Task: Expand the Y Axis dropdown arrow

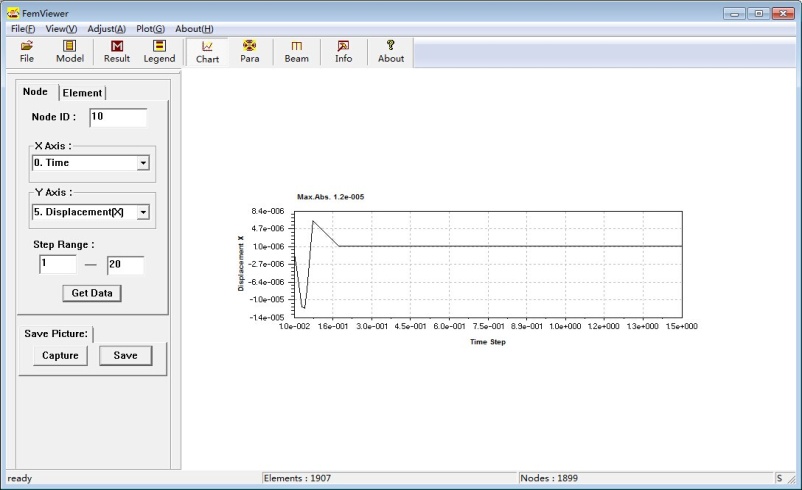Action: tap(143, 212)
